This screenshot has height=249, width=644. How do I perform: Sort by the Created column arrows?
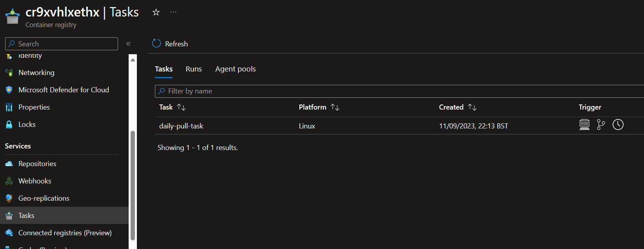click(472, 107)
